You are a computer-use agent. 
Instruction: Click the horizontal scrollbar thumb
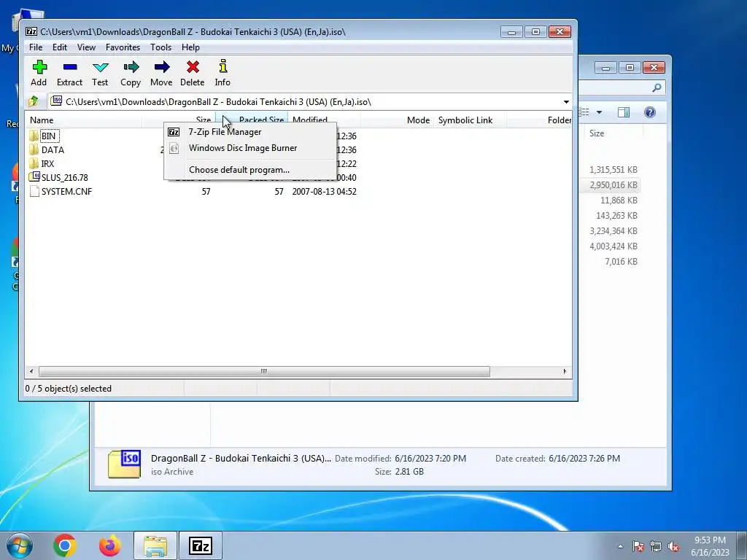(x=264, y=371)
